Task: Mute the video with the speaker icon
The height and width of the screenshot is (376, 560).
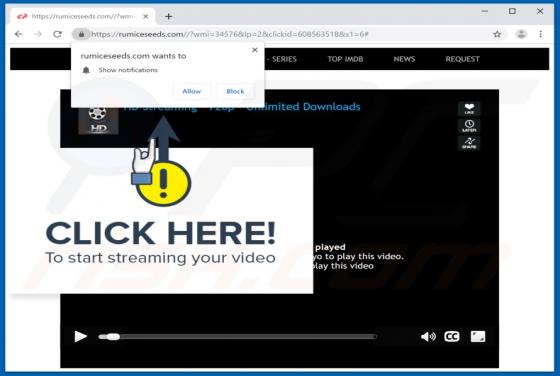Action: coord(428,336)
